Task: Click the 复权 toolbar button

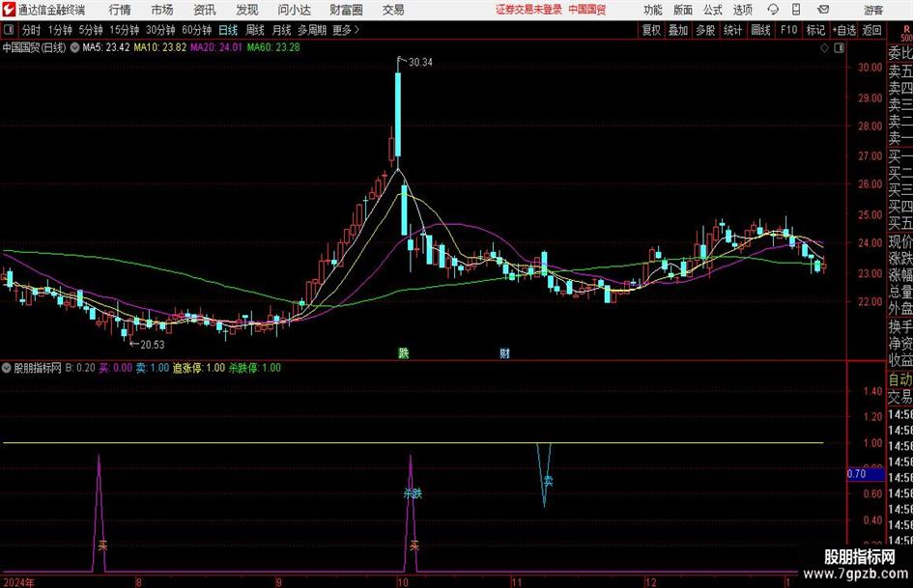Action: (651, 30)
